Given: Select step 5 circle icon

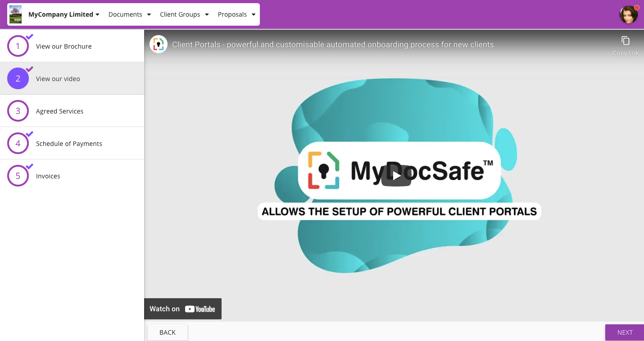Looking at the screenshot, I should coord(18,176).
